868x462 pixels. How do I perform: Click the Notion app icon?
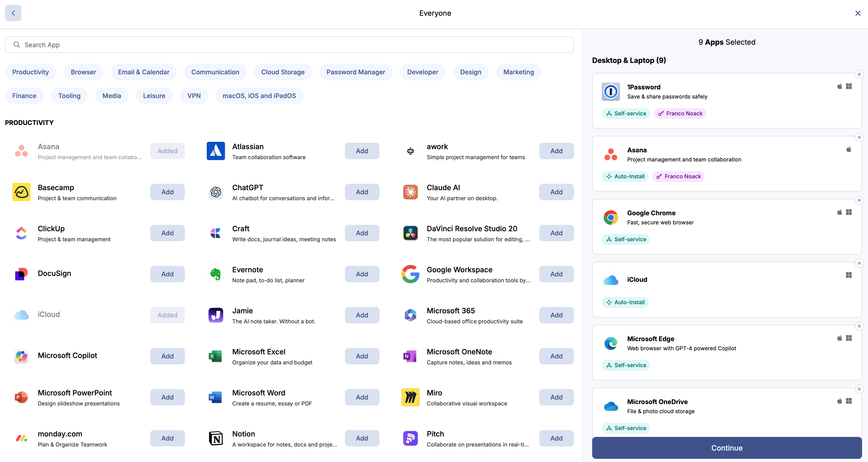click(x=216, y=439)
